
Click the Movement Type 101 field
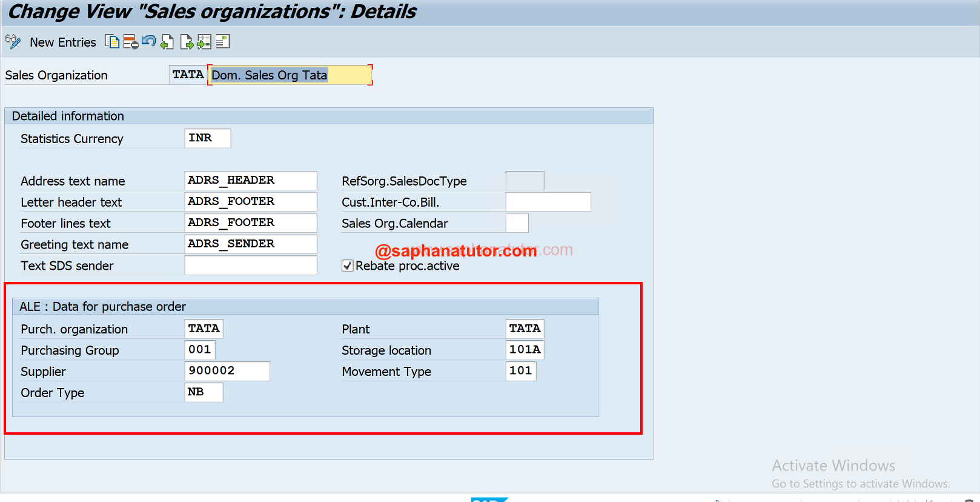point(521,371)
